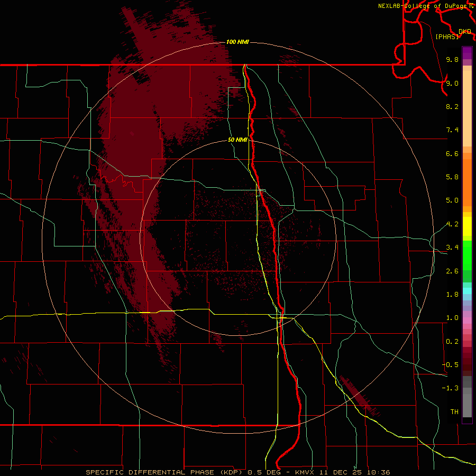Click the bright green color bar segment
Screen dimensions: 476x476
coord(467,255)
